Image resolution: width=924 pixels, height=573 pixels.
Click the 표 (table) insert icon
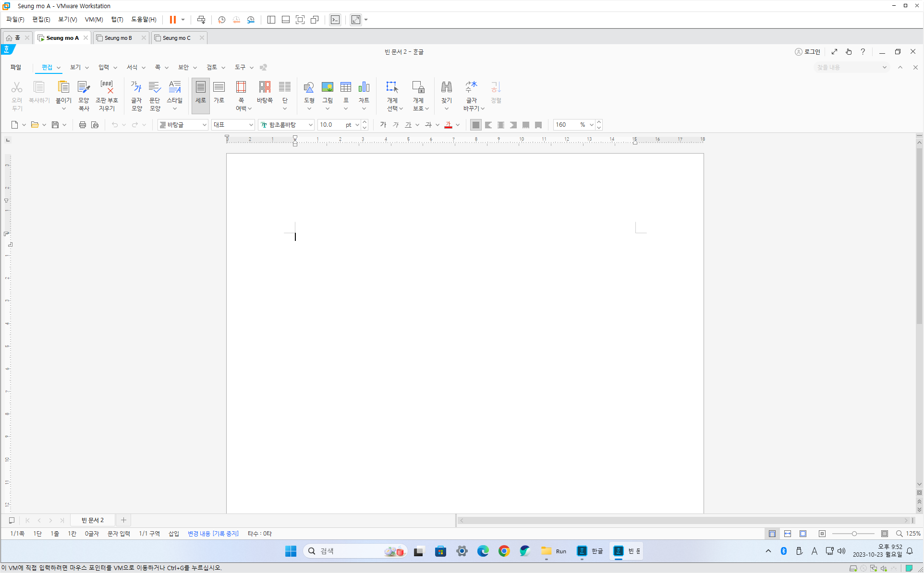coord(345,87)
